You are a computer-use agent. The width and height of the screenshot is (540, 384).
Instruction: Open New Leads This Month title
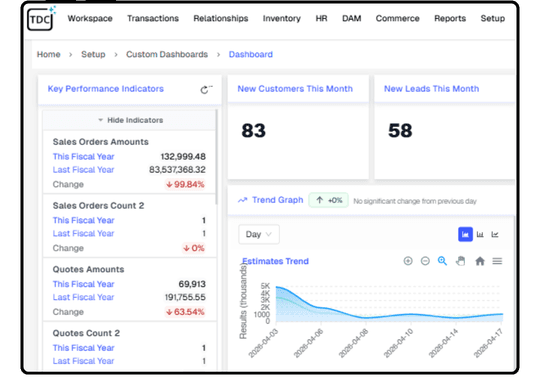pos(432,89)
